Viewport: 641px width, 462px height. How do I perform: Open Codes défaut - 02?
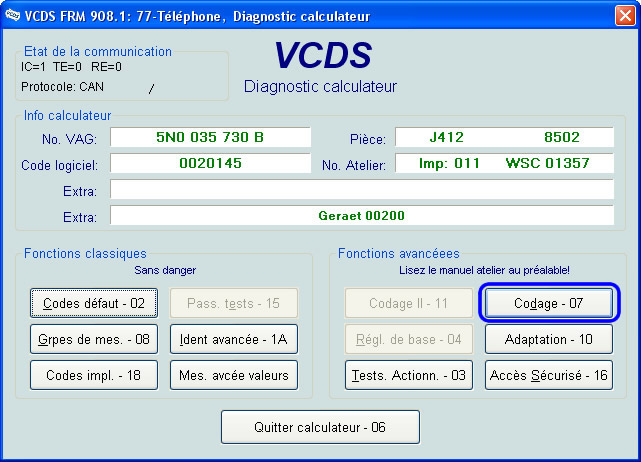94,303
